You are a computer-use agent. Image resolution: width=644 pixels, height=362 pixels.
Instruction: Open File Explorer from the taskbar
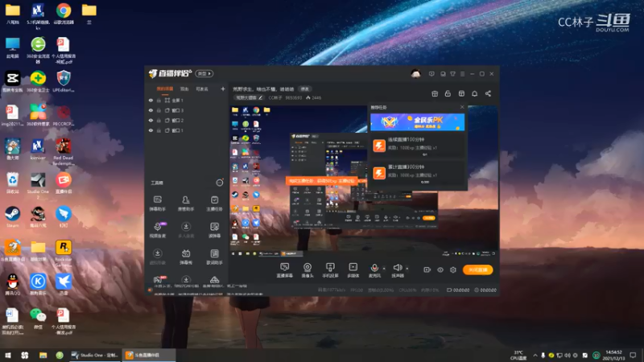click(43, 355)
